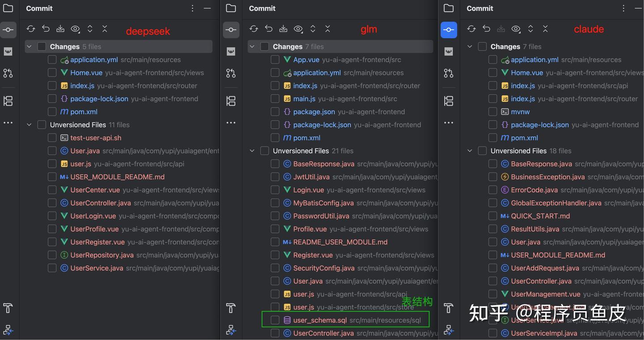Shelve changes using deepseek panel tray icon

(x=60, y=29)
